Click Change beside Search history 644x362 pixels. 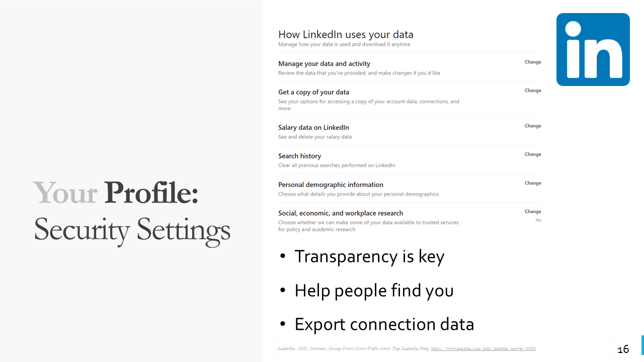pos(533,155)
